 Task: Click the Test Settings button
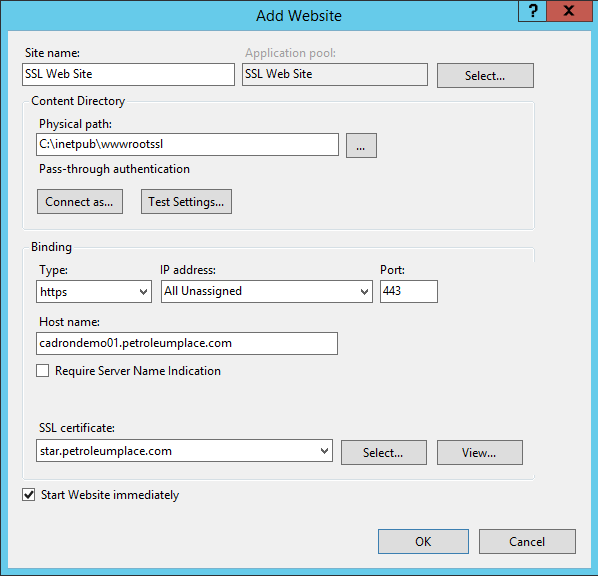tap(186, 201)
